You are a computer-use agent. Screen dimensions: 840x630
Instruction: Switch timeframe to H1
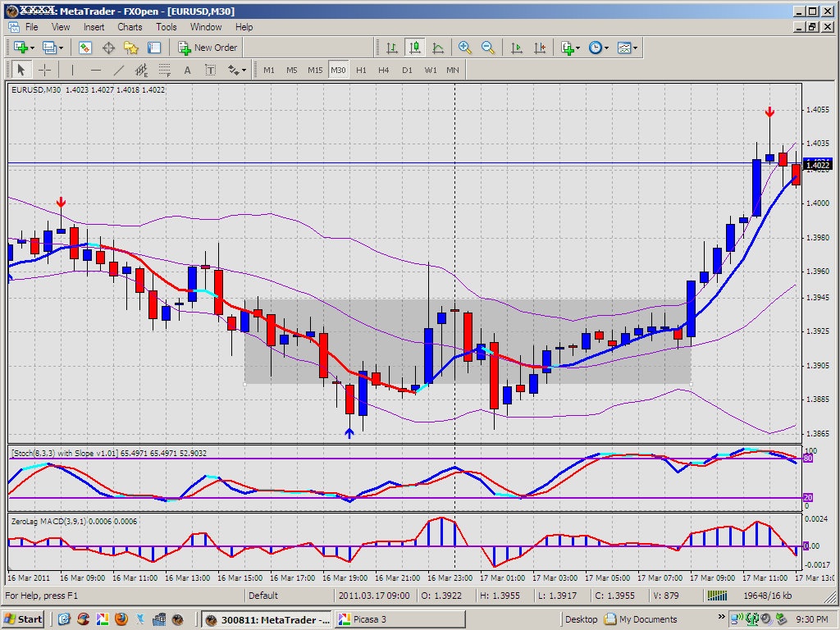pyautogui.click(x=361, y=70)
